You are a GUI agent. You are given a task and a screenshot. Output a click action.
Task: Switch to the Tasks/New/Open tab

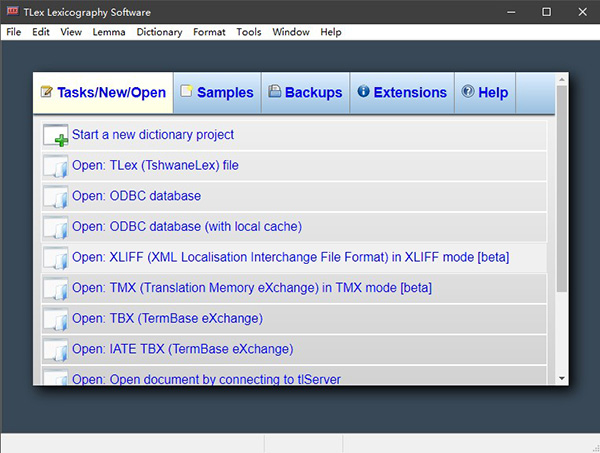tap(103, 93)
